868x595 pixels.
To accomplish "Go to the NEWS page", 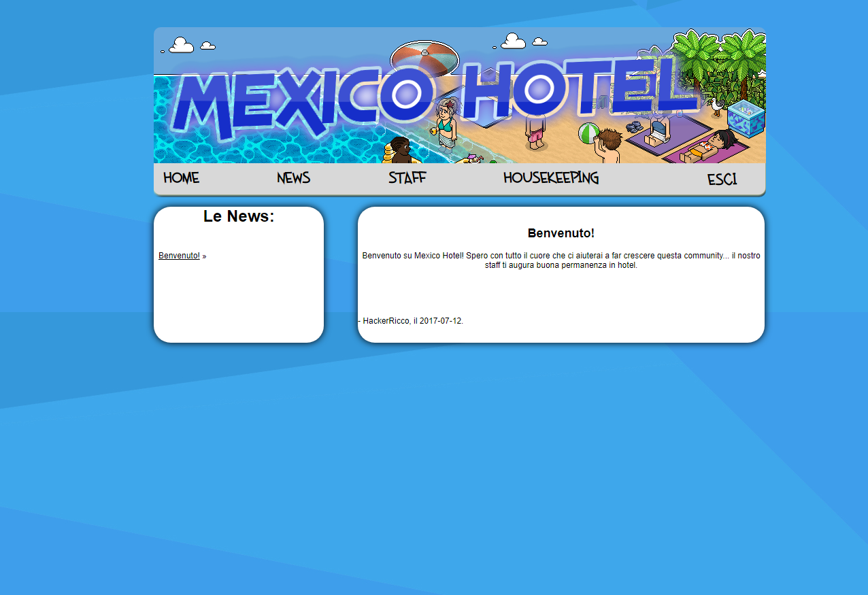I will coord(293,178).
